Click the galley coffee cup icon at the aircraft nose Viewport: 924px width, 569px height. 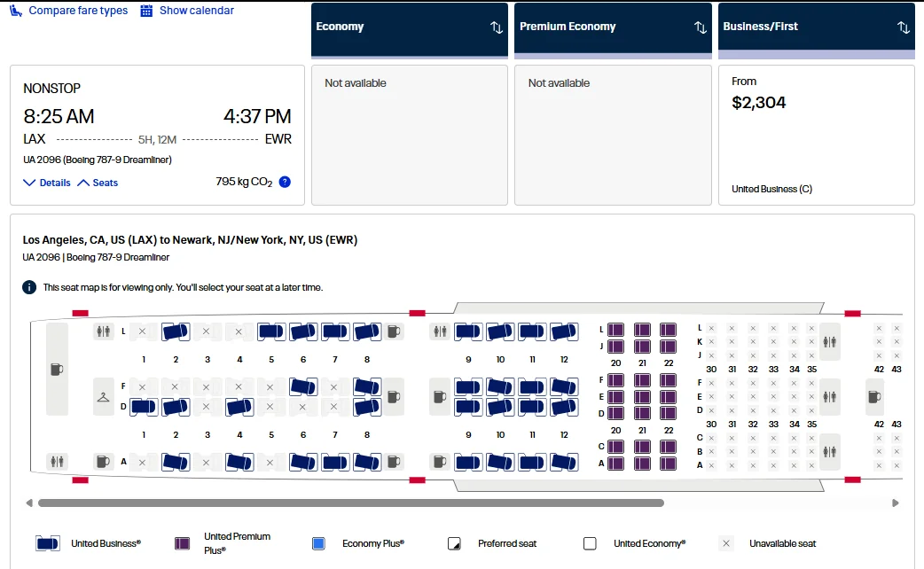point(57,369)
